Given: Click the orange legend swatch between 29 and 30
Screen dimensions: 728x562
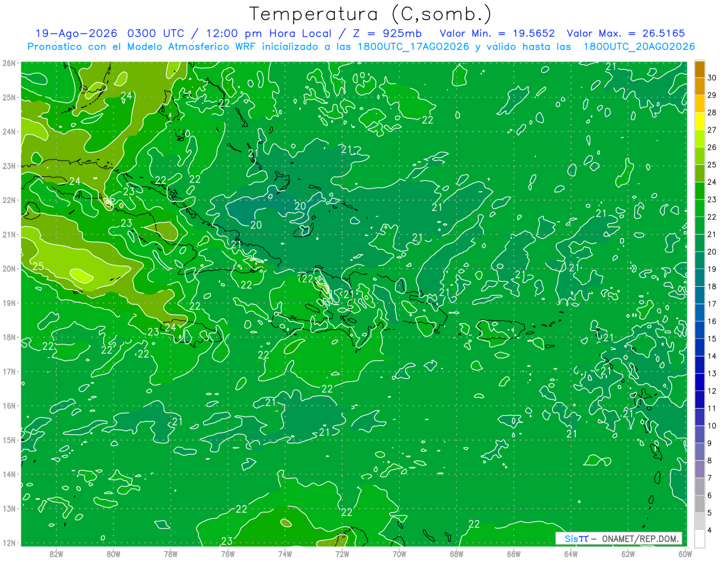Looking at the screenshot, I should click(x=699, y=86).
